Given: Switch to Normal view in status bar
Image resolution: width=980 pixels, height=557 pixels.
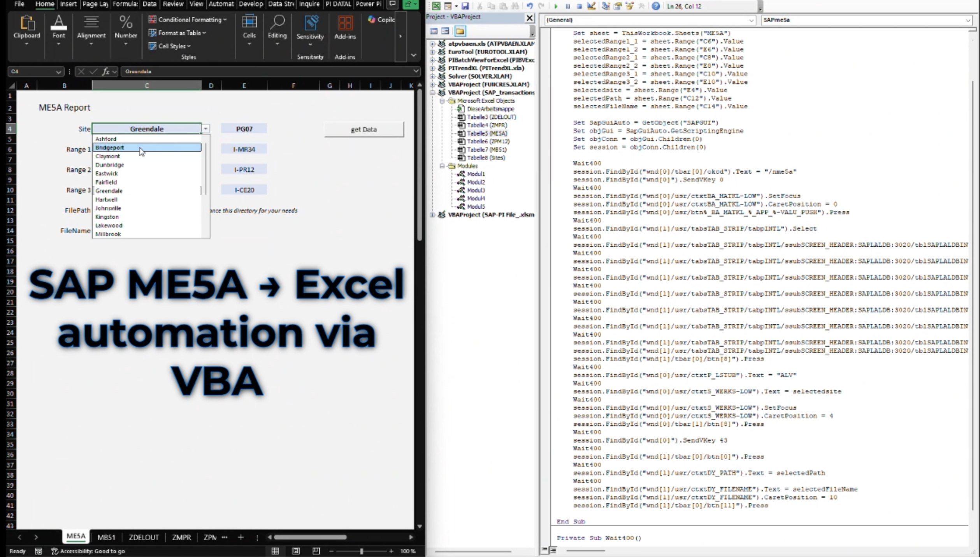Looking at the screenshot, I should (275, 551).
